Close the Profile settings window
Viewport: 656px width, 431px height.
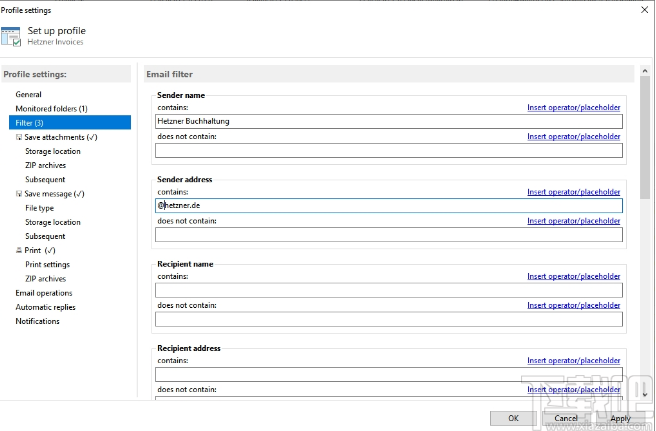[x=642, y=10]
